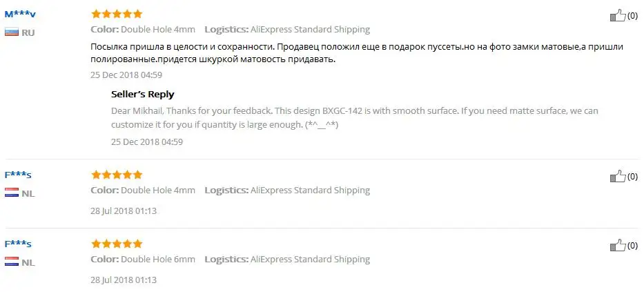Open F***s's profile from the 4mm review
Screen dimensions: 644x292
click(x=18, y=175)
